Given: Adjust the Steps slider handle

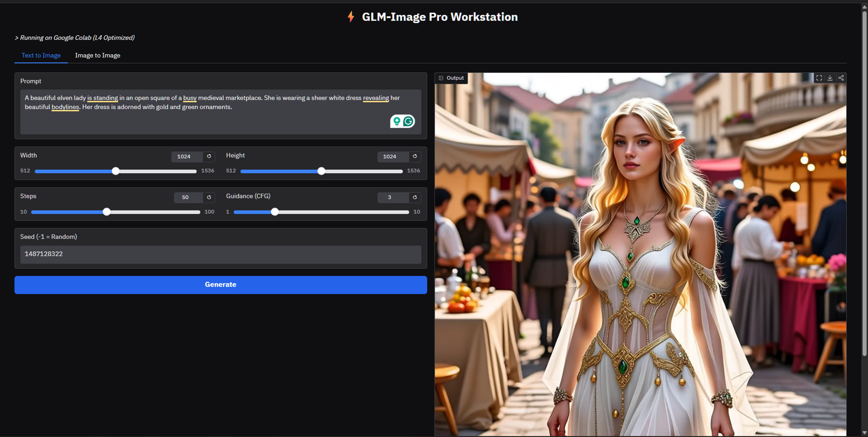Looking at the screenshot, I should pyautogui.click(x=106, y=212).
